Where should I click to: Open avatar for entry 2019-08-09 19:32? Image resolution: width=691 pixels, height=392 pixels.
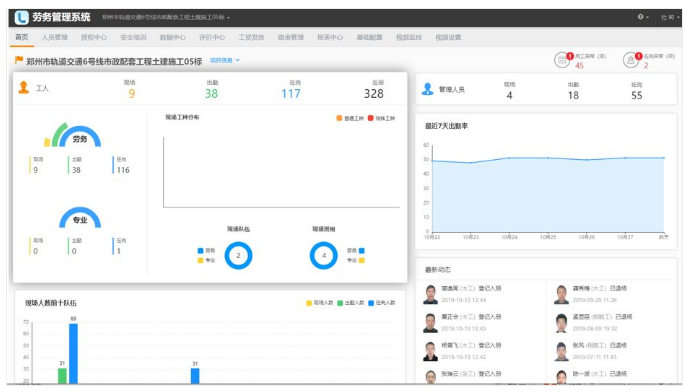coord(561,323)
